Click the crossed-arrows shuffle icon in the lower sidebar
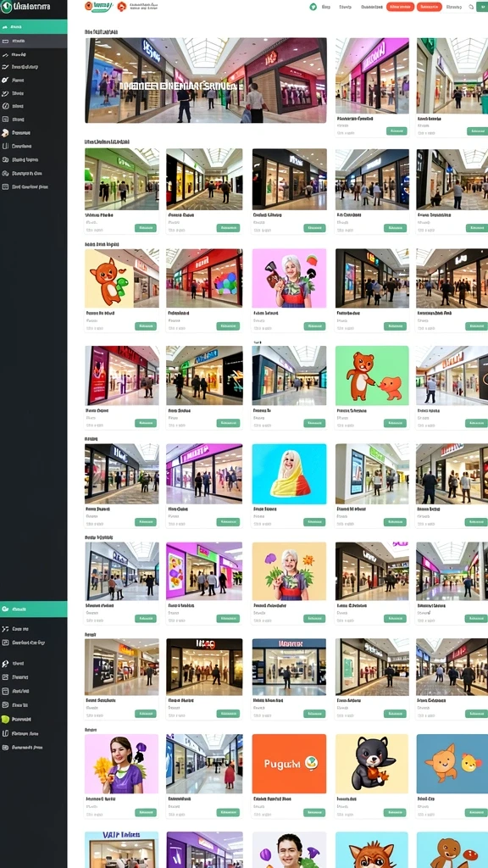The width and height of the screenshot is (488, 868). [6, 629]
